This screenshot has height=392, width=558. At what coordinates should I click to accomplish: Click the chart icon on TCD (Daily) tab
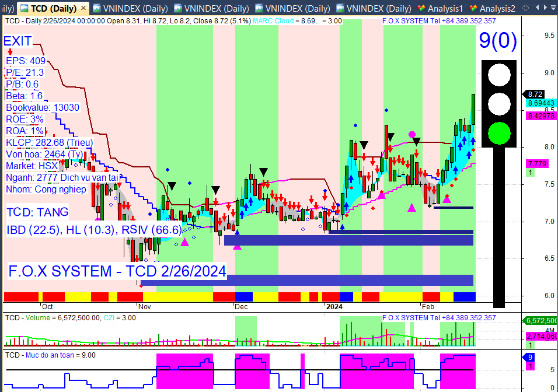click(x=25, y=8)
